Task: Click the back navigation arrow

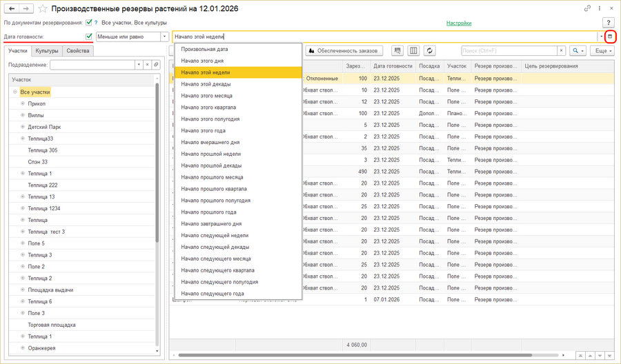Action: (x=12, y=8)
